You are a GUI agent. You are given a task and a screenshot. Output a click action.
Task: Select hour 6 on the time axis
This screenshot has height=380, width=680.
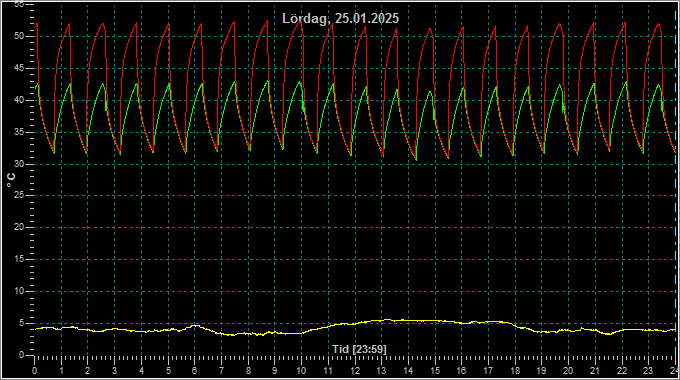click(x=195, y=371)
